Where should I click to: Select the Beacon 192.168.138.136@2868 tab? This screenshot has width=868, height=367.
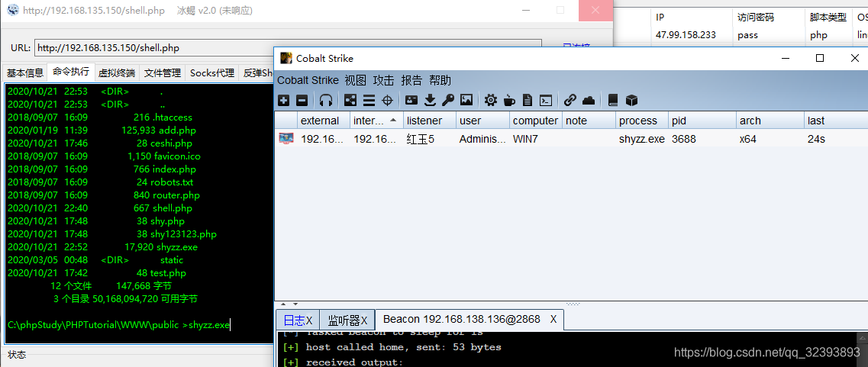pos(469,320)
